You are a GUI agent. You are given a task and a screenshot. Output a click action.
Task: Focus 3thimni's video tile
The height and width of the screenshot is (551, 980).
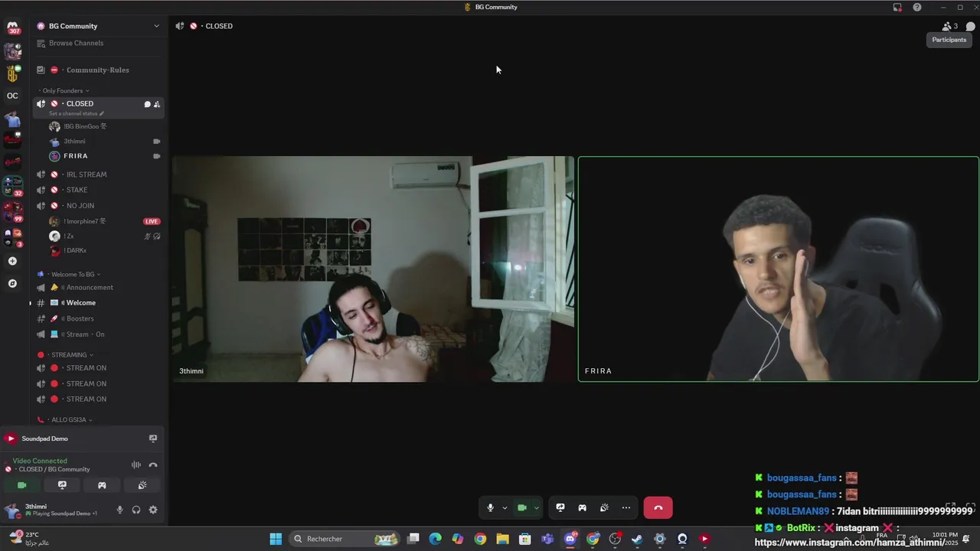tap(373, 269)
